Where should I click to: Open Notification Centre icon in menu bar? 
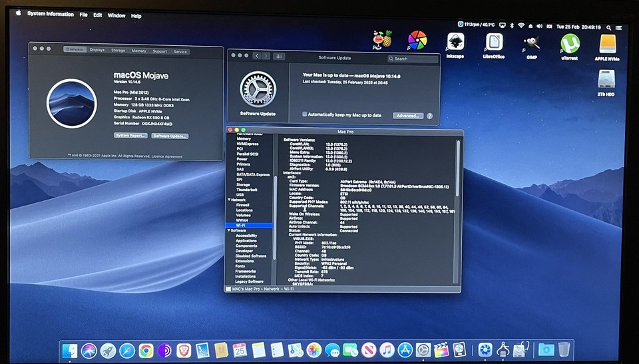pos(619,28)
